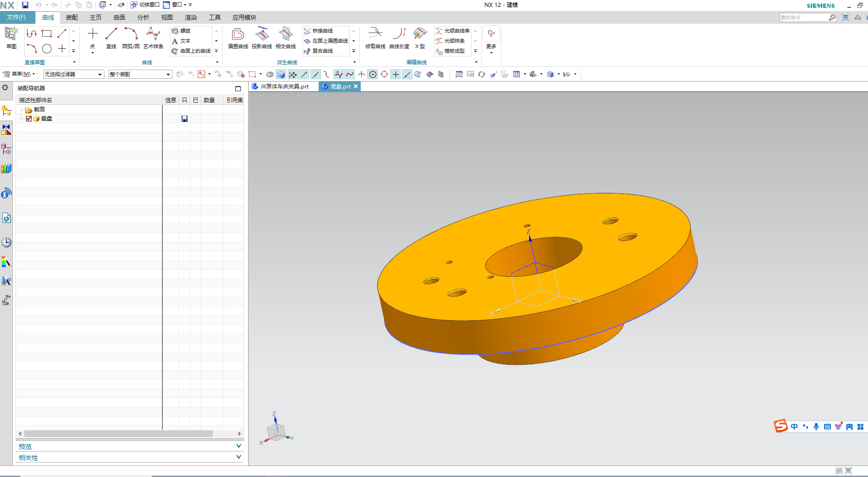Switch to the 装配 ribbon tab
The image size is (868, 477).
(72, 17)
